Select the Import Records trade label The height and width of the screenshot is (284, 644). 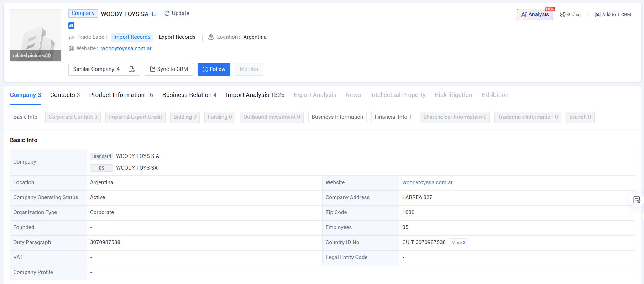coord(132,37)
